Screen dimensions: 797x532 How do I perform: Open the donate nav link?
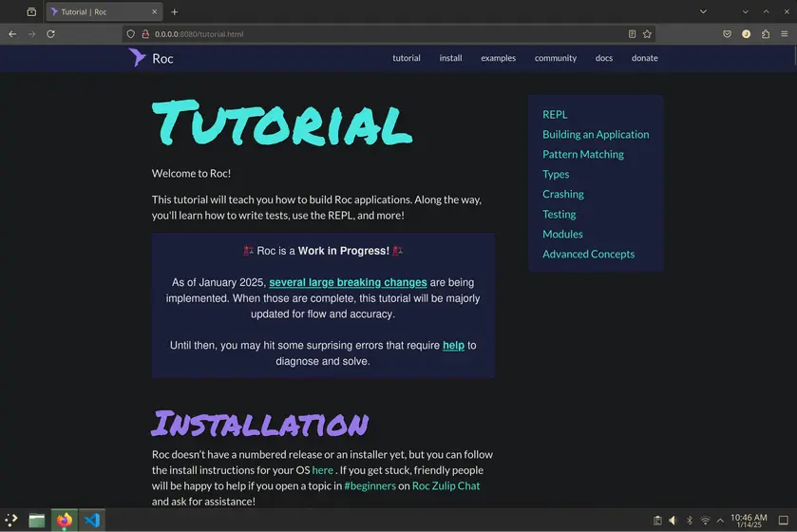click(644, 58)
